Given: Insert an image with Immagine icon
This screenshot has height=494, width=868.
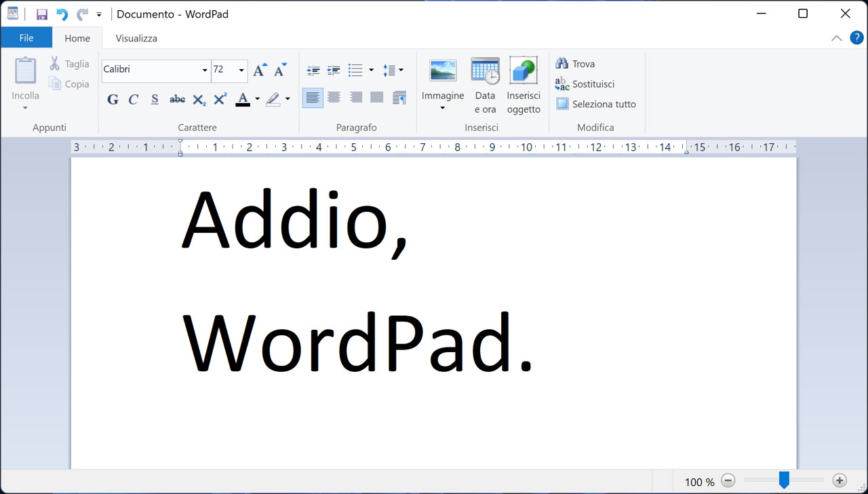Looking at the screenshot, I should (x=443, y=71).
